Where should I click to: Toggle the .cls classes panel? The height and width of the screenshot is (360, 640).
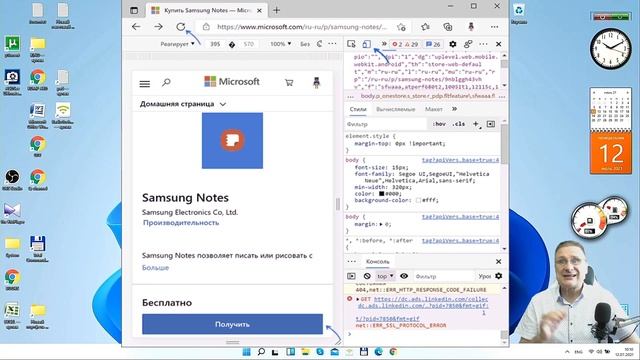(x=459, y=124)
